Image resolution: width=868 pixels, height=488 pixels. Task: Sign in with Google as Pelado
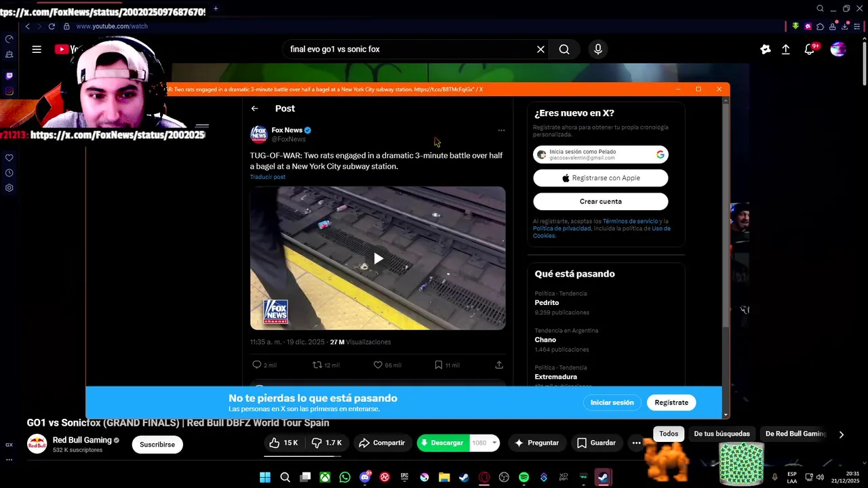click(x=600, y=155)
